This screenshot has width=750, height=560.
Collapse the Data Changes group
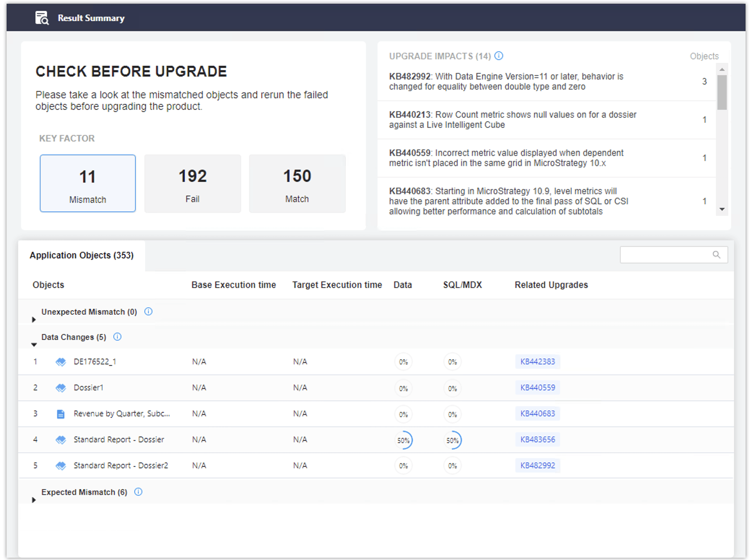(x=34, y=345)
